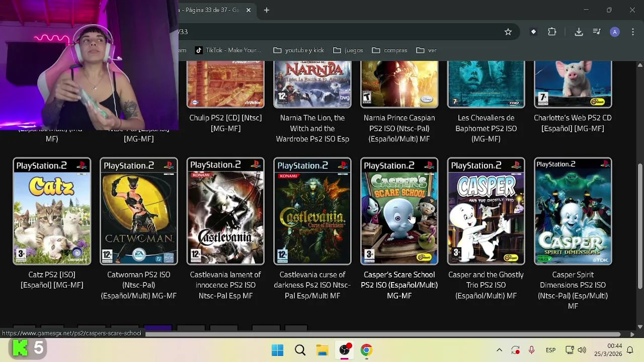The image size is (644, 362).
Task: Click the microphone tray icon
Action: pyautogui.click(x=531, y=350)
